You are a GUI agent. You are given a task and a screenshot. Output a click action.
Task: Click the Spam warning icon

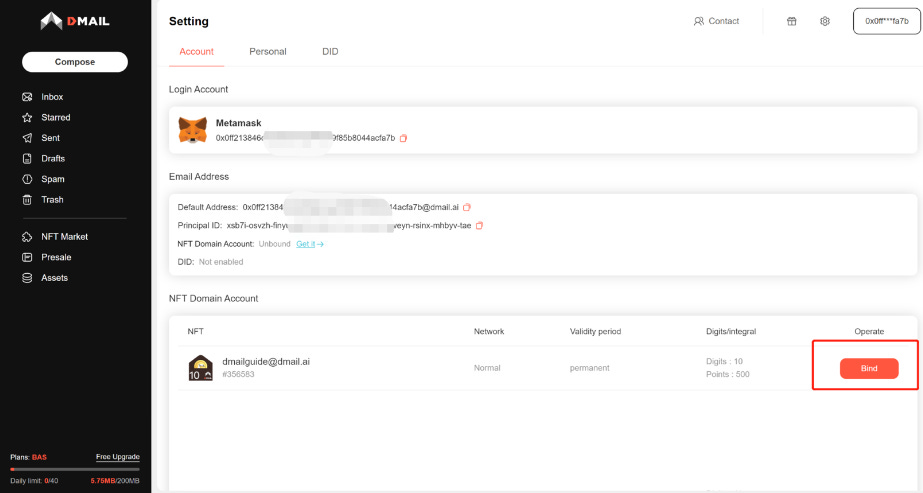[x=27, y=179]
